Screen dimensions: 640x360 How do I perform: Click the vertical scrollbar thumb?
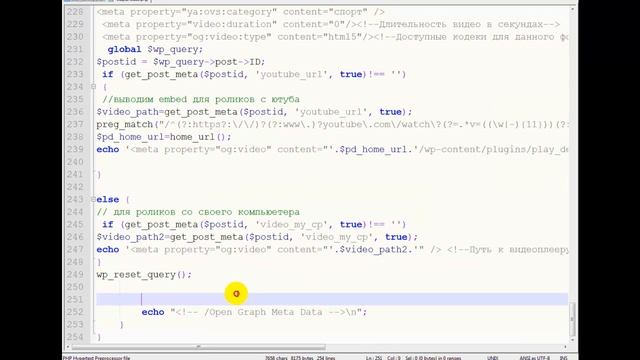coord(572,319)
